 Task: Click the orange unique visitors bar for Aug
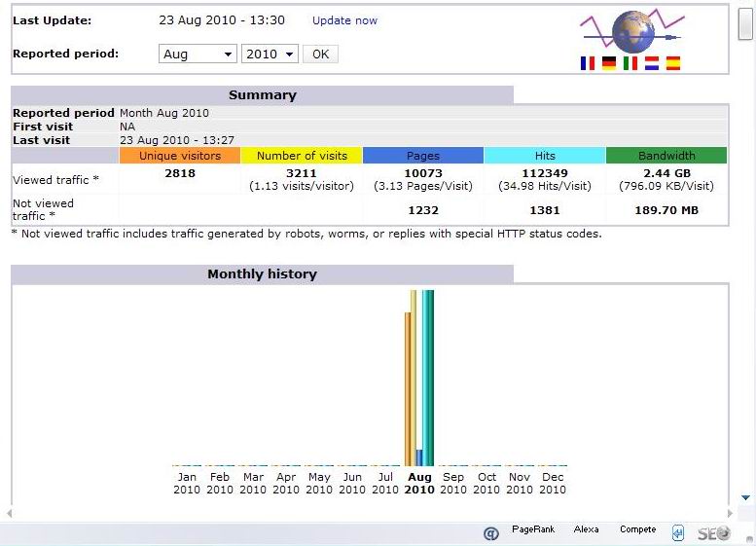pyautogui.click(x=408, y=388)
